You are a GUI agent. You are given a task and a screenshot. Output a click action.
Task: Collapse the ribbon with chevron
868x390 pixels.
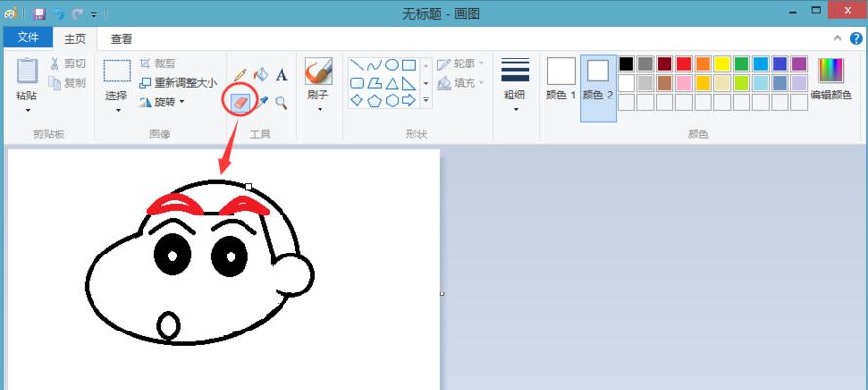pos(838,38)
